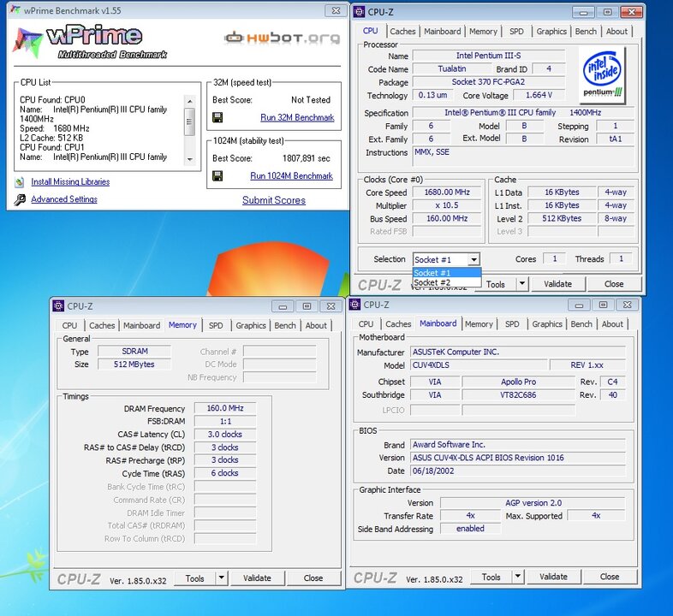Click the CPU-Z app icon in the Mainboard window title bar
The width and height of the screenshot is (673, 616).
355,305
